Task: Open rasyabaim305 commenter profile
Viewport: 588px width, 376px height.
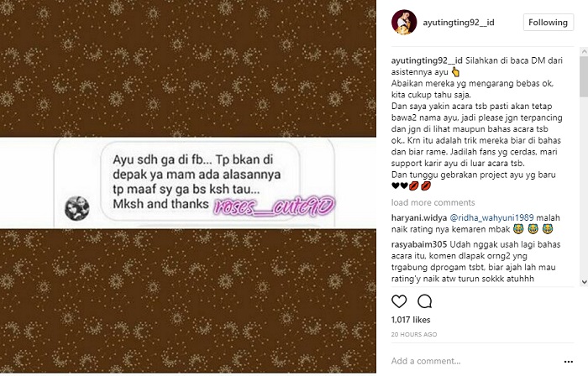Action: (x=419, y=244)
